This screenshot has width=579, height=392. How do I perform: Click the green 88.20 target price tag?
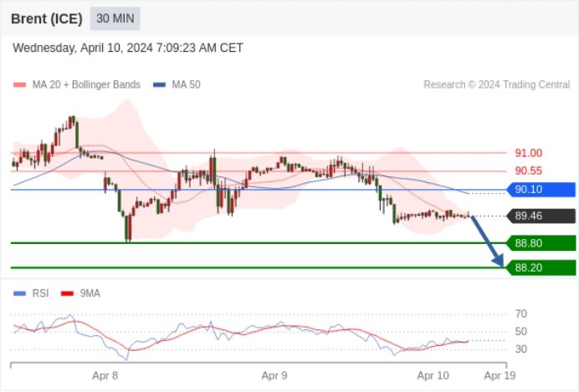(541, 267)
